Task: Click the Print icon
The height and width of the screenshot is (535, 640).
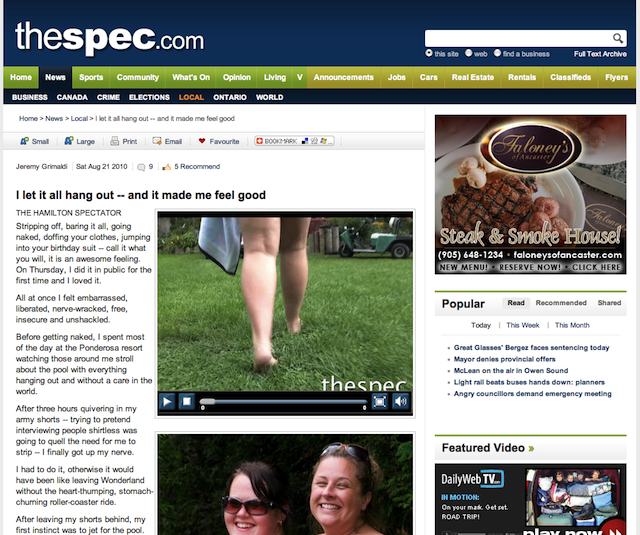Action: click(x=115, y=141)
